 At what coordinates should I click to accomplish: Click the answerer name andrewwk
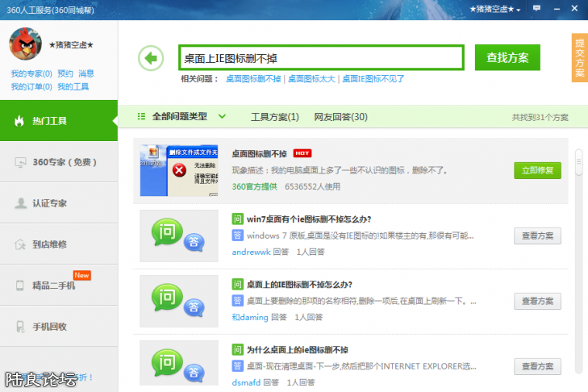coord(251,252)
